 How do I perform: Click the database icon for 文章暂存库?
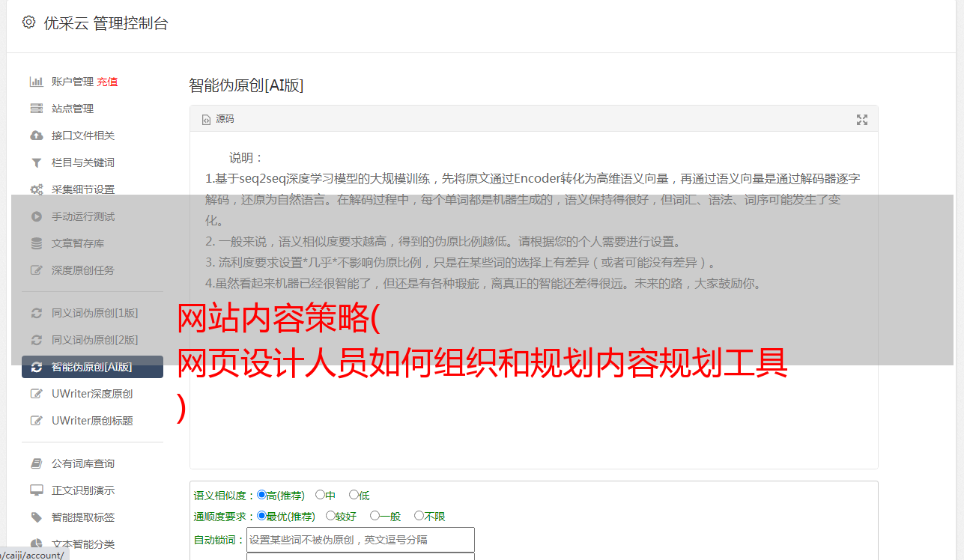click(36, 243)
